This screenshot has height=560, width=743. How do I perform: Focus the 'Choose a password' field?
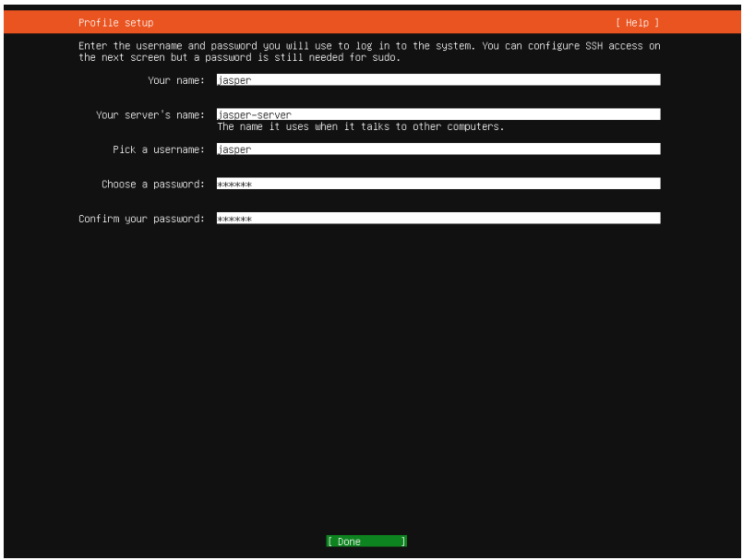tap(437, 184)
